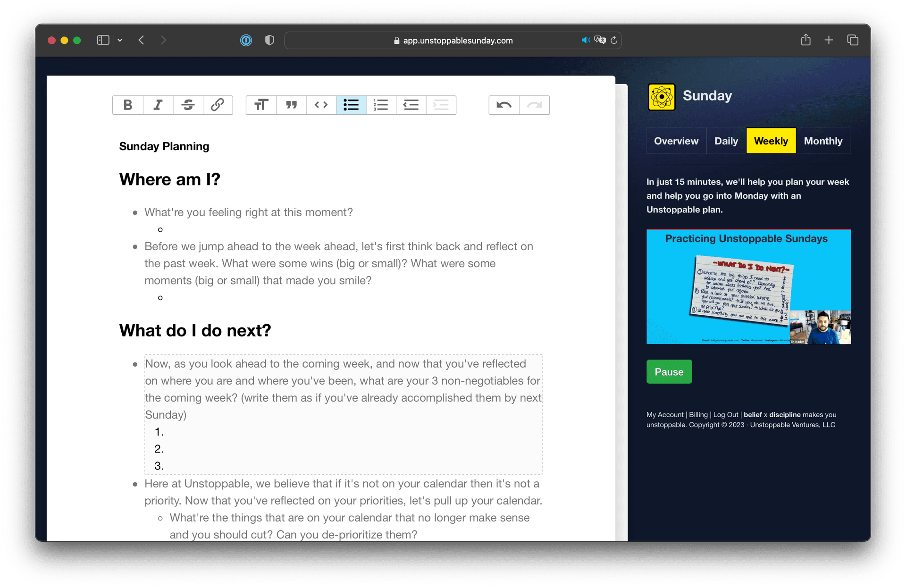This screenshot has width=906, height=588.
Task: Toggle heading text size button
Action: click(261, 105)
